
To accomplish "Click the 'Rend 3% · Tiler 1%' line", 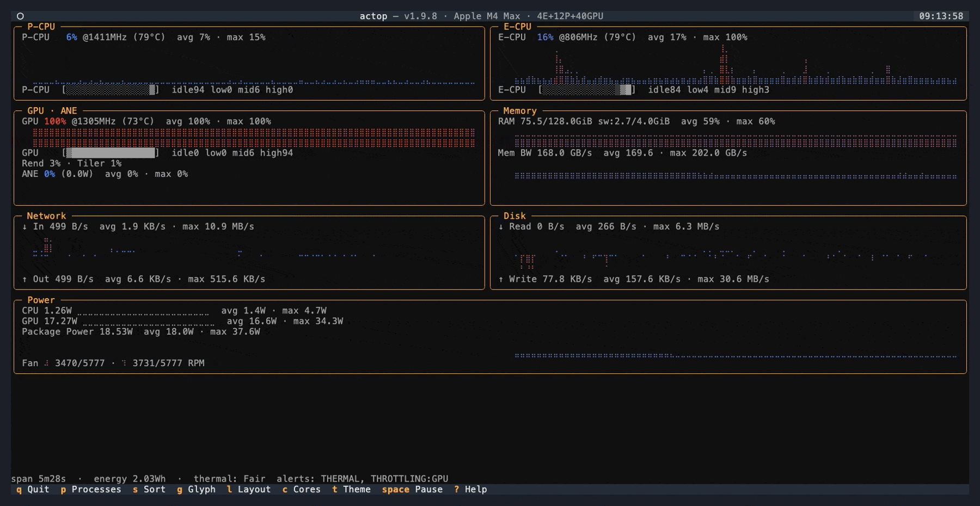I will [72, 164].
